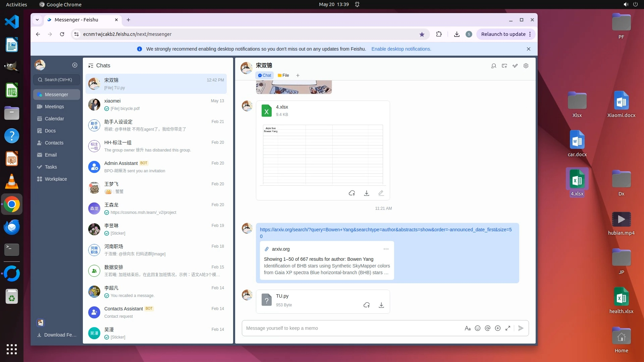Click the emoji icon in message box

[478, 328]
